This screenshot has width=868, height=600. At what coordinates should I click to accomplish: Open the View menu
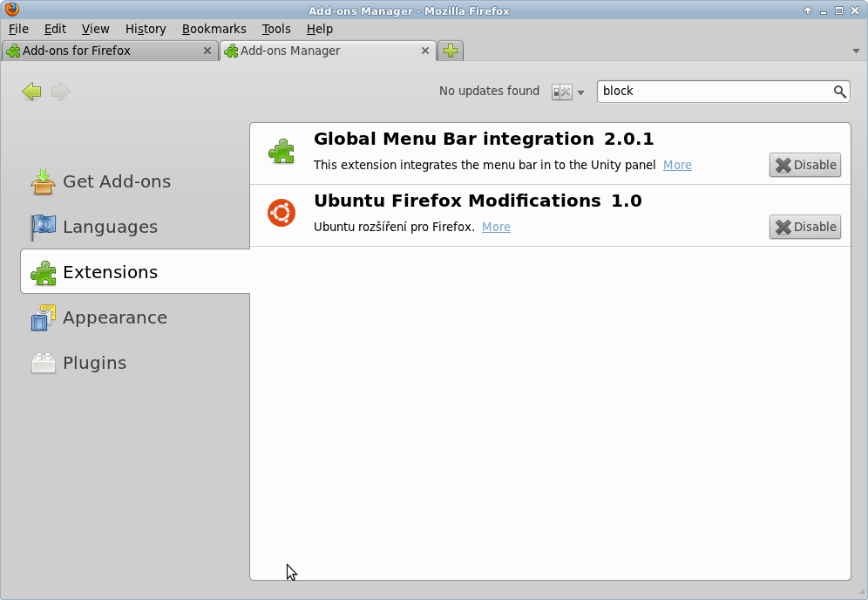click(95, 29)
